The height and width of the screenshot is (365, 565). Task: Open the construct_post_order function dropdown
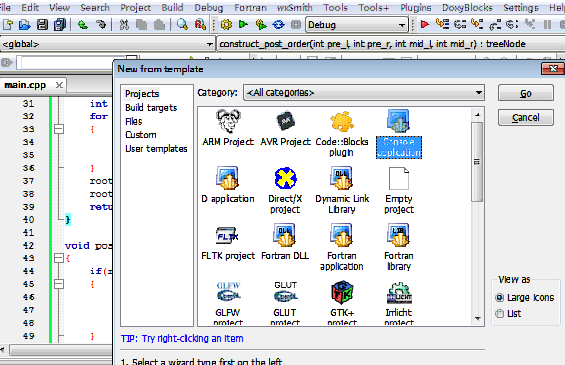[391, 44]
